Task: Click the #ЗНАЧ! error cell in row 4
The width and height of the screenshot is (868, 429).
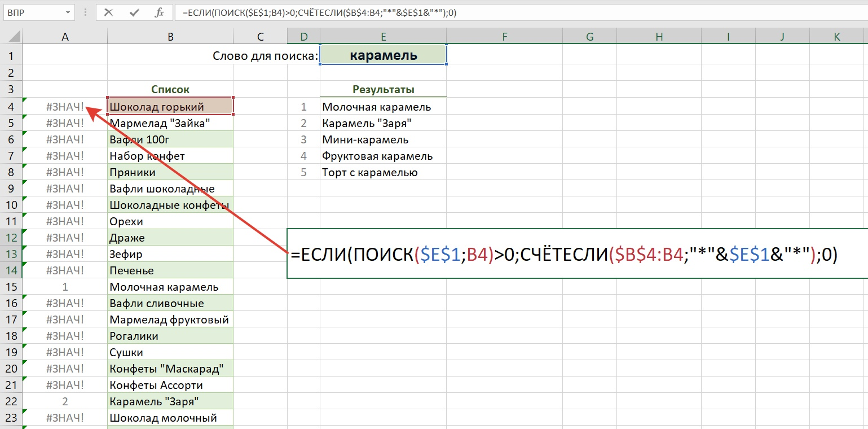Action: tap(65, 107)
